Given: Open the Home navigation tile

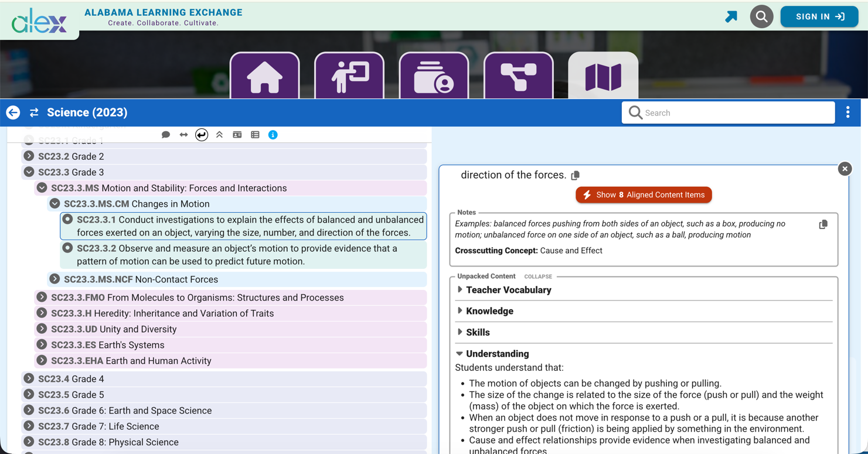Looking at the screenshot, I should coord(265,76).
